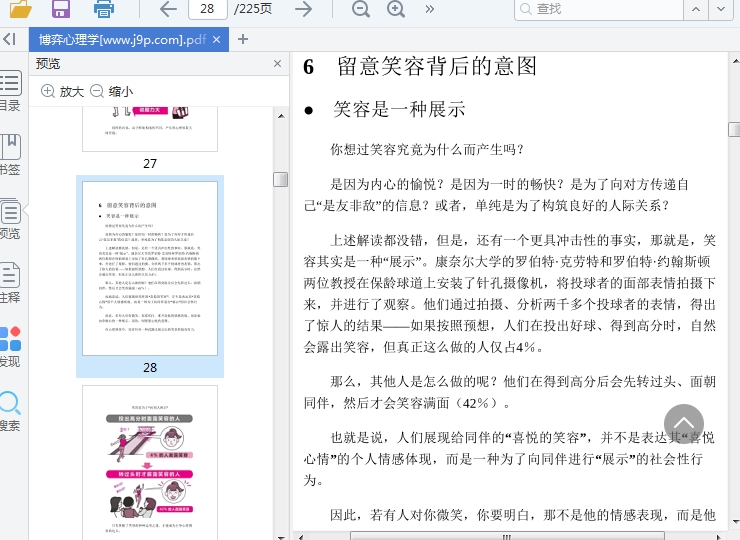Screen dimensions: 740x540
Task: Select the illustrated page 29 thumbnail
Action: (x=150, y=463)
